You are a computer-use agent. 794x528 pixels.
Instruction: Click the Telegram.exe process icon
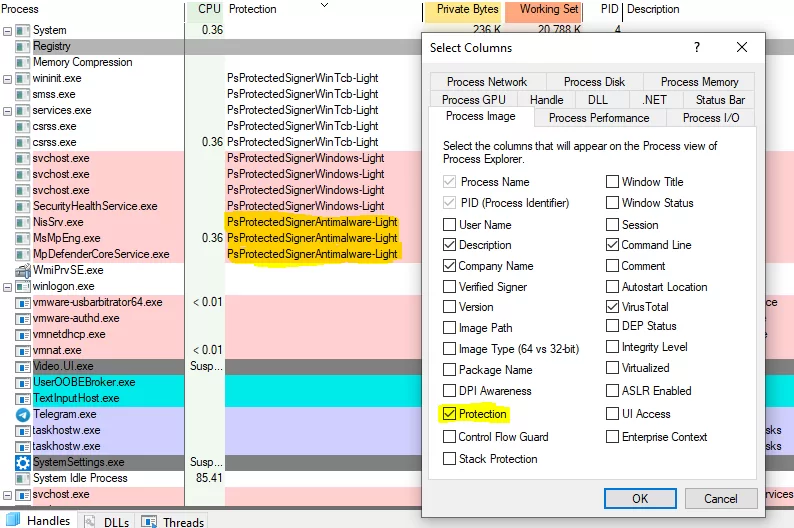click(x=22, y=414)
